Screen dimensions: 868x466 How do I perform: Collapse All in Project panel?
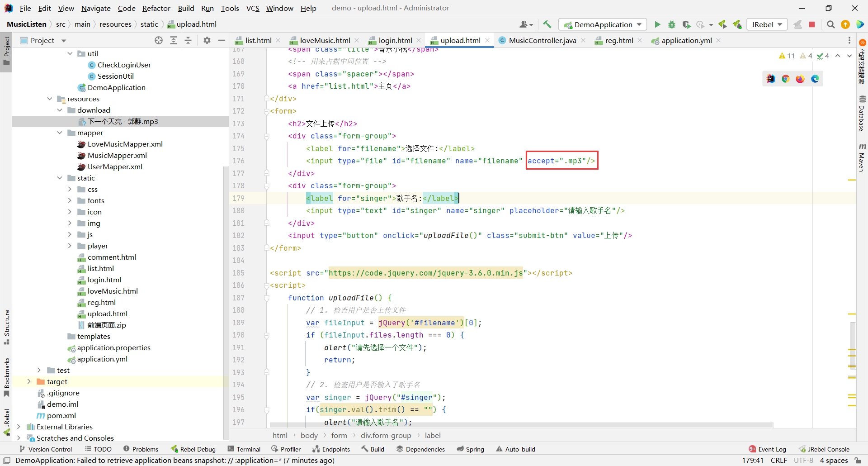tap(188, 41)
